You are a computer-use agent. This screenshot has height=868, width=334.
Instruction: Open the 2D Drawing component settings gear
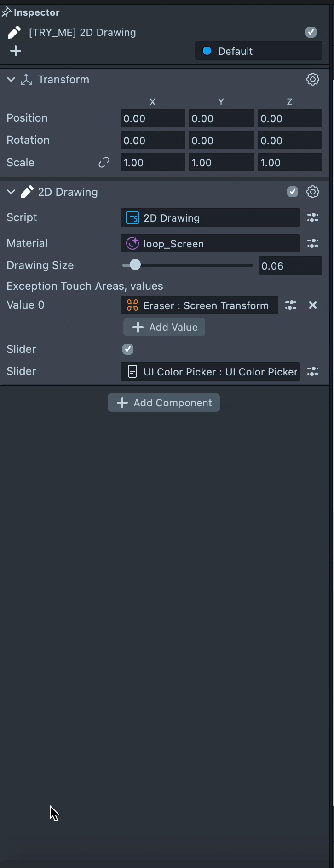tap(313, 192)
